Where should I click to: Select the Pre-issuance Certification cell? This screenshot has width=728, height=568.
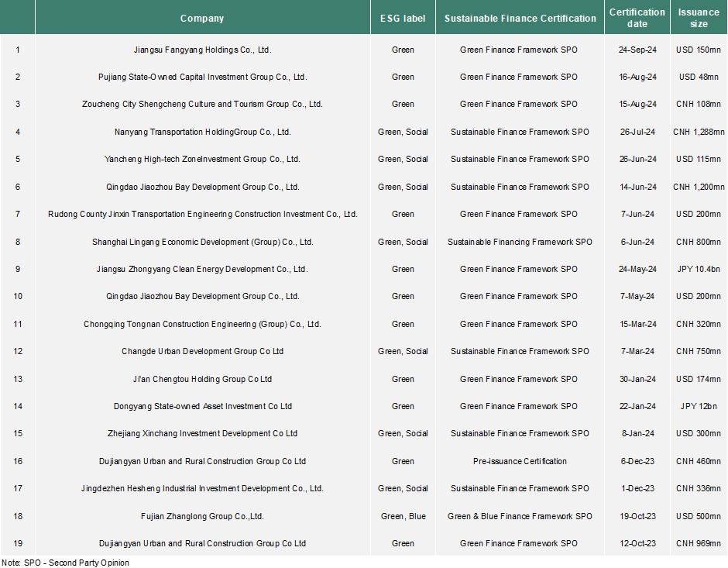click(x=520, y=461)
